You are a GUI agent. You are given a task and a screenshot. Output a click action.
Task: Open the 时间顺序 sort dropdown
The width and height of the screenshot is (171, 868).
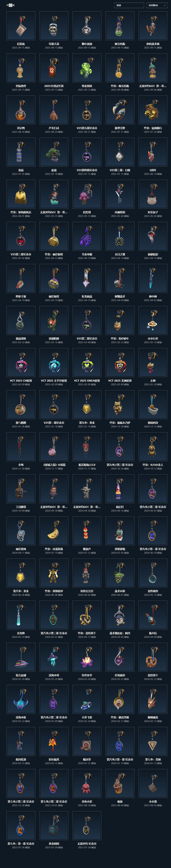pyautogui.click(x=157, y=5)
